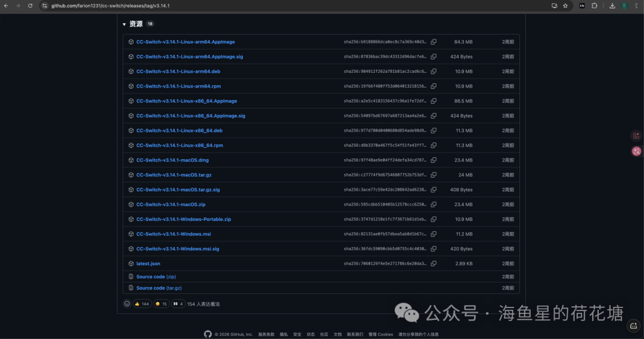This screenshot has width=644, height=339.
Task: Open 状态 footer link
Action: click(311, 334)
